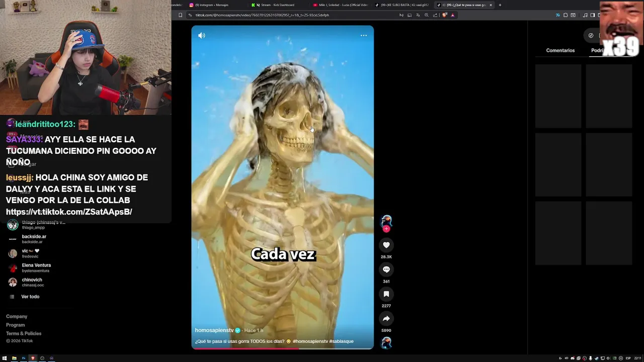Open Photoshop from the taskbar
The width and height of the screenshot is (644, 362).
(x=24, y=358)
